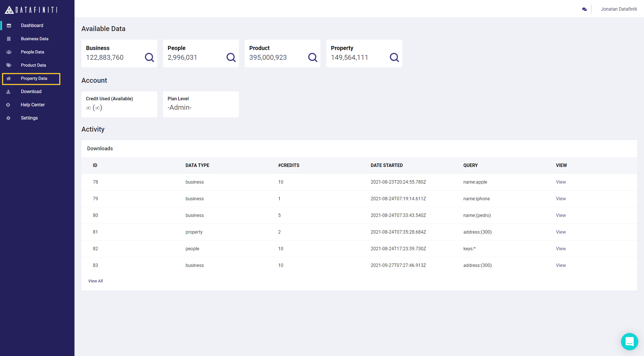
Task: Click the Download arrow icon in sidebar
Action: [x=8, y=92]
